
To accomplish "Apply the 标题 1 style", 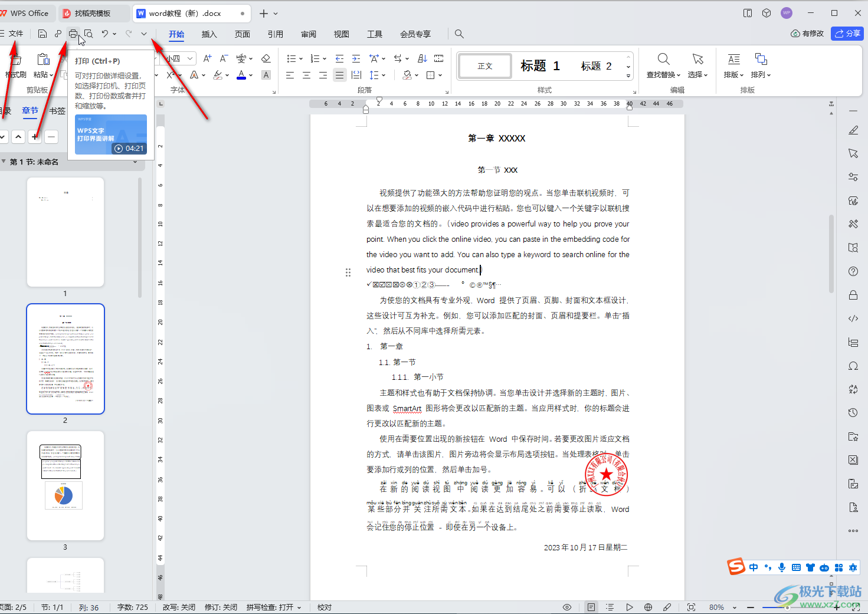I will (541, 66).
